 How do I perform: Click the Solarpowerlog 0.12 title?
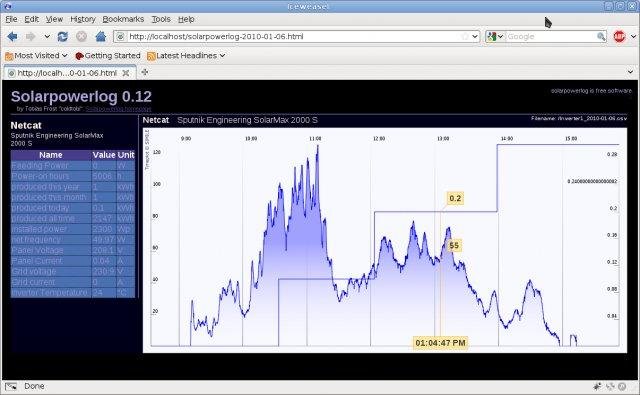pos(81,96)
